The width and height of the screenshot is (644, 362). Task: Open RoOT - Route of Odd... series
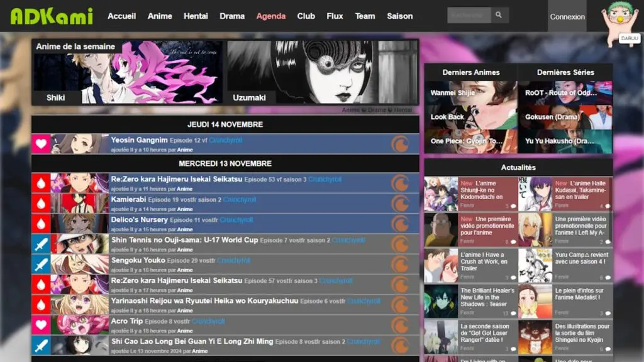(565, 93)
